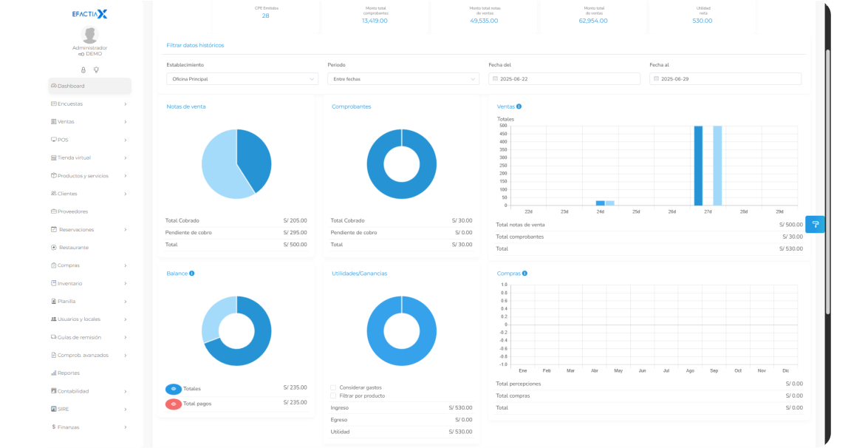Click the lightbulb icon under the user name

96,69
